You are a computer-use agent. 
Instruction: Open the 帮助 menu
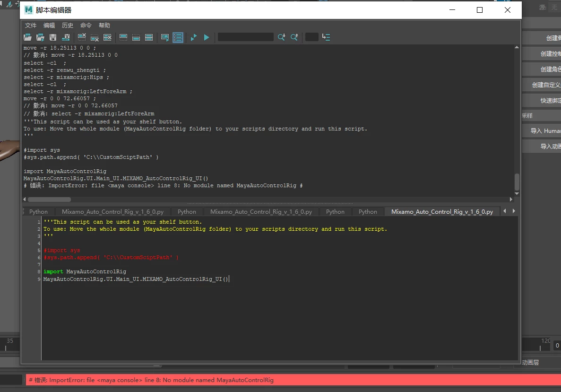tap(104, 25)
